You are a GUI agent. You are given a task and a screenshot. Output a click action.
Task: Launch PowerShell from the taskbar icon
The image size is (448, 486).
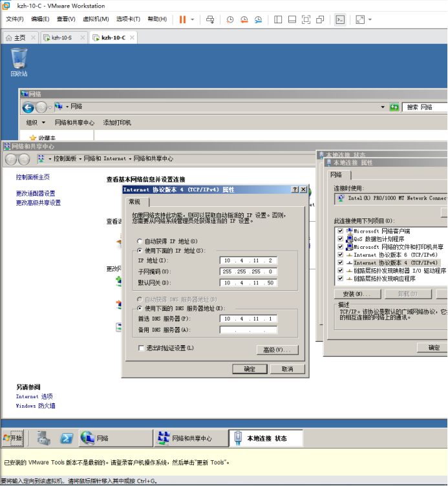pyautogui.click(x=67, y=438)
